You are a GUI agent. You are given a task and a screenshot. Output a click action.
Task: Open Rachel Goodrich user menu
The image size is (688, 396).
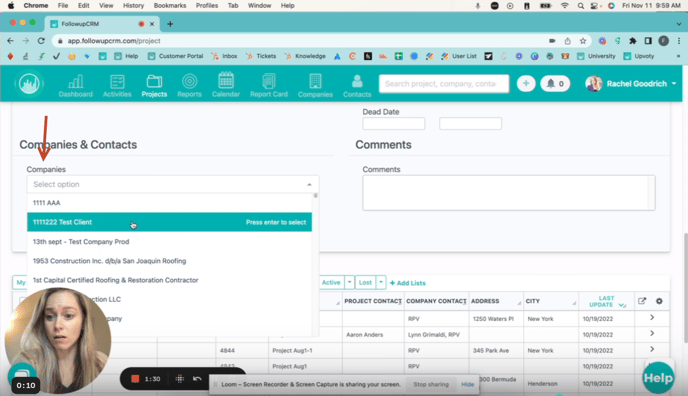tap(631, 83)
